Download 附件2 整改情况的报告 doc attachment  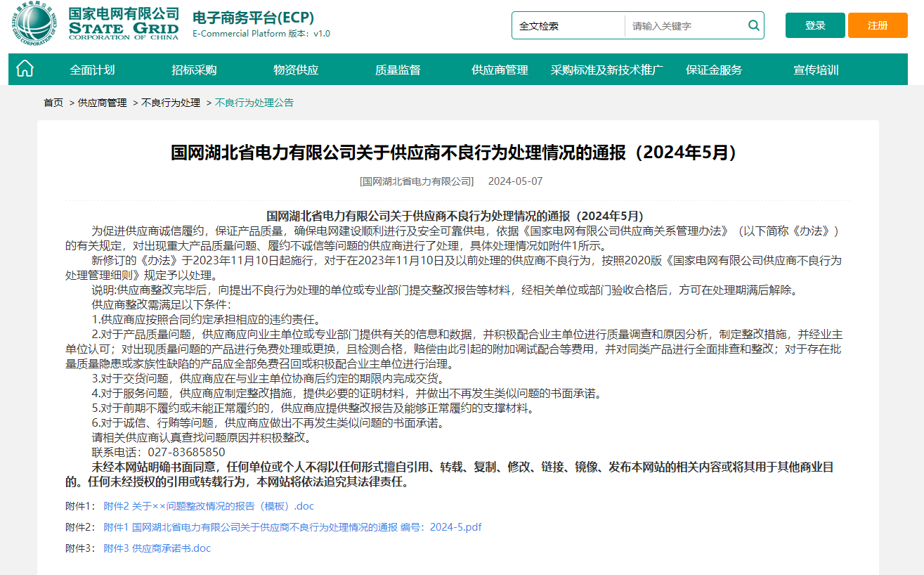pos(209,506)
